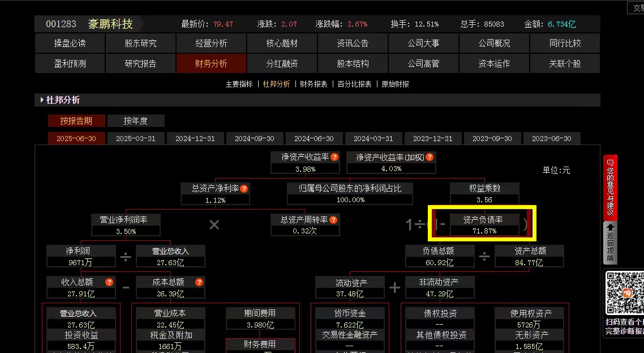Click the 负债总额 box
Viewport: 644px width, 353px height.
point(440,256)
